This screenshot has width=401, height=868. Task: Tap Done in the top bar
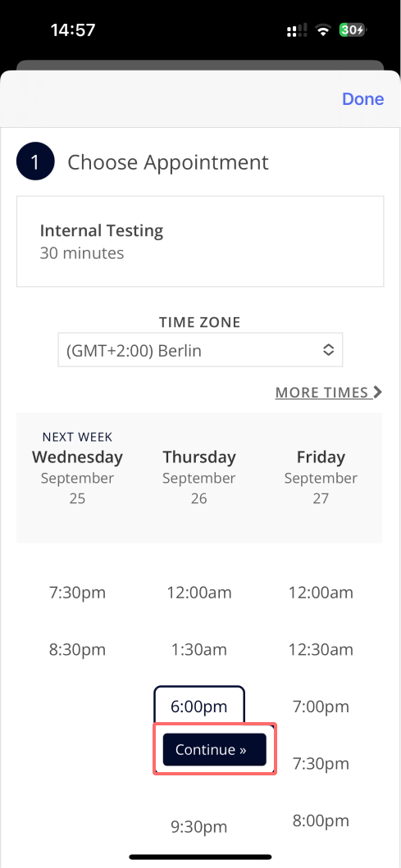pyautogui.click(x=362, y=98)
